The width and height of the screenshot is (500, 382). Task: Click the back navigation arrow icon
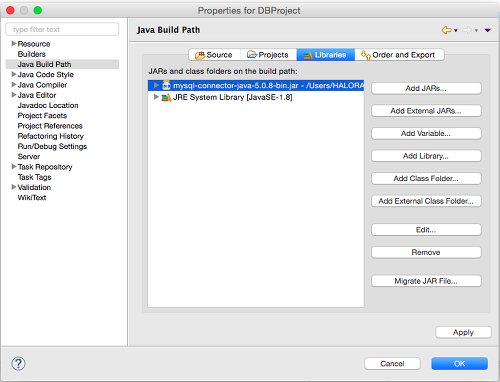446,30
